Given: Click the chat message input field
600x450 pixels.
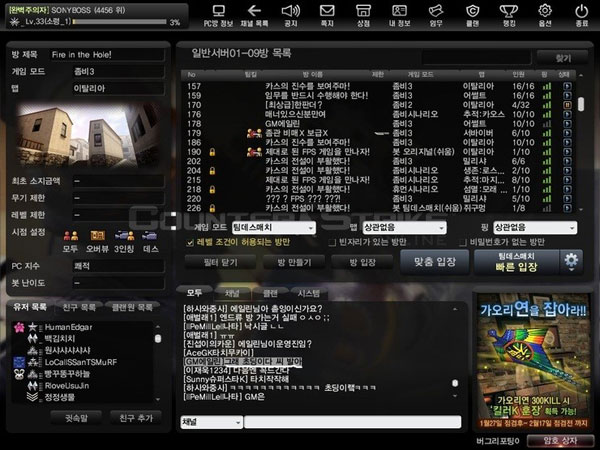Looking at the screenshot, I should point(352,422).
